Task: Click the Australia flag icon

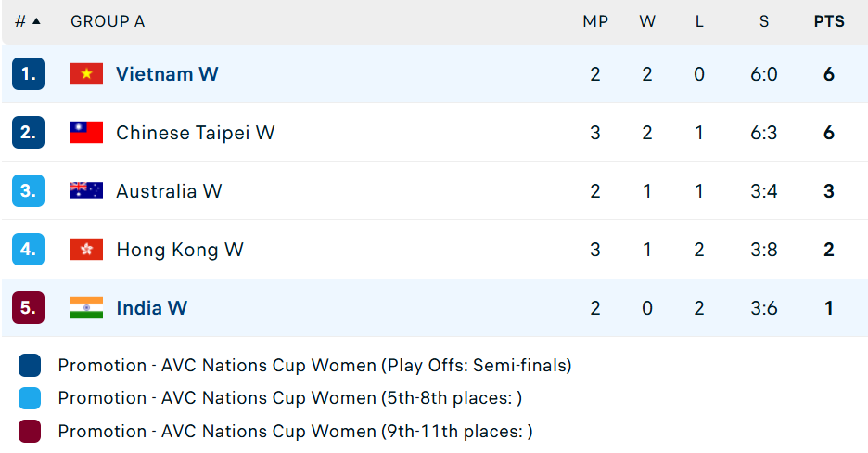Action: pyautogui.click(x=86, y=191)
